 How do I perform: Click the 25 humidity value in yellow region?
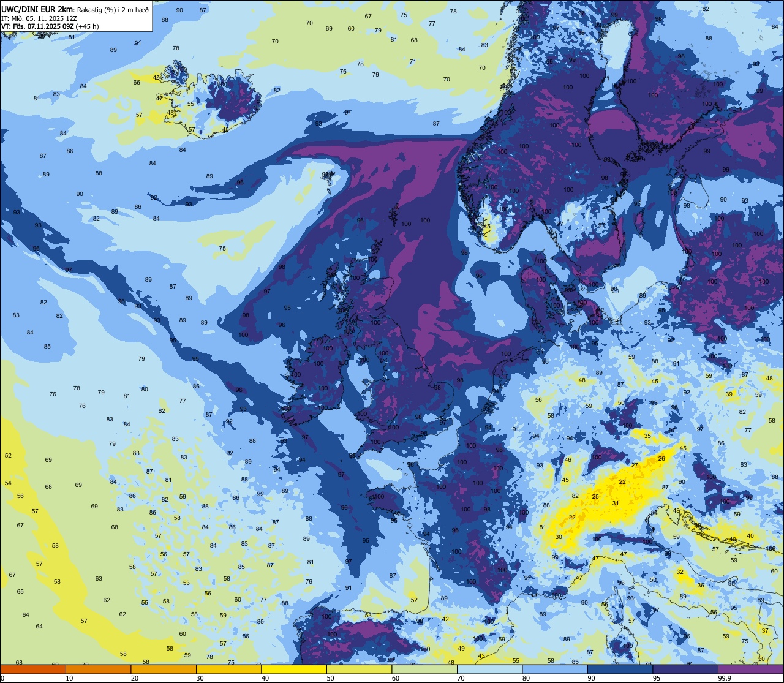point(595,496)
